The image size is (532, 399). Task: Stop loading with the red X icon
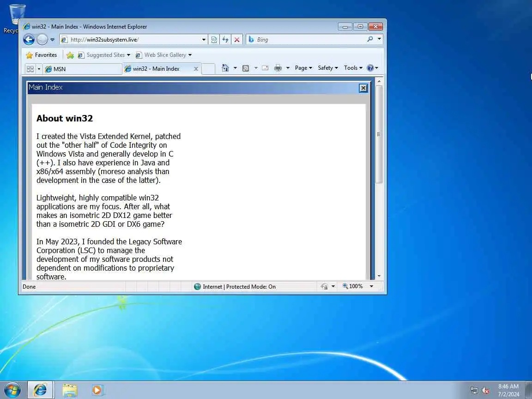[237, 40]
